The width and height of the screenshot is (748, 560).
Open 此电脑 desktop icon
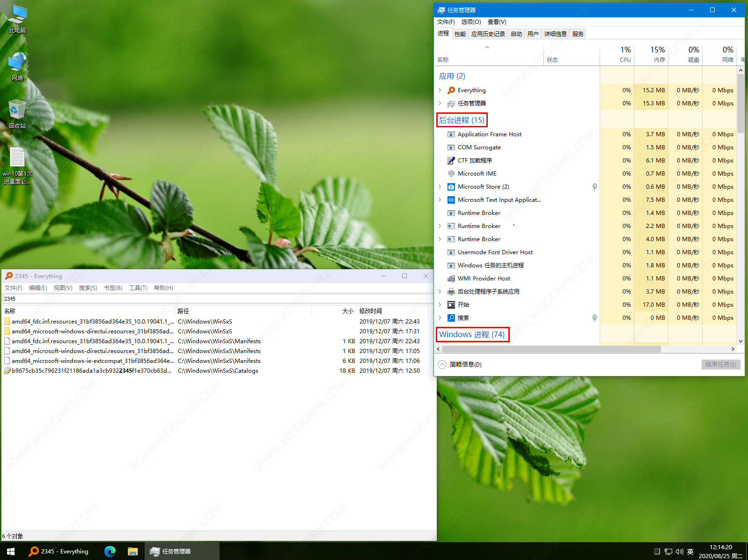pyautogui.click(x=17, y=19)
